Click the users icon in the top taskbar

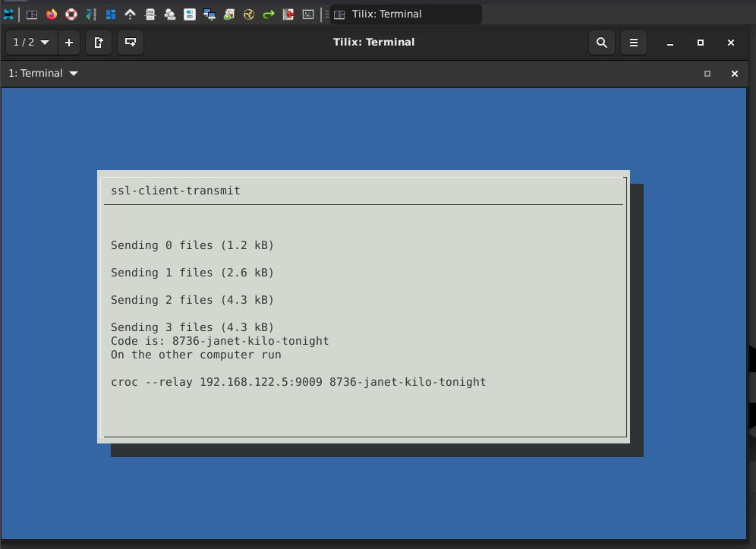point(169,14)
